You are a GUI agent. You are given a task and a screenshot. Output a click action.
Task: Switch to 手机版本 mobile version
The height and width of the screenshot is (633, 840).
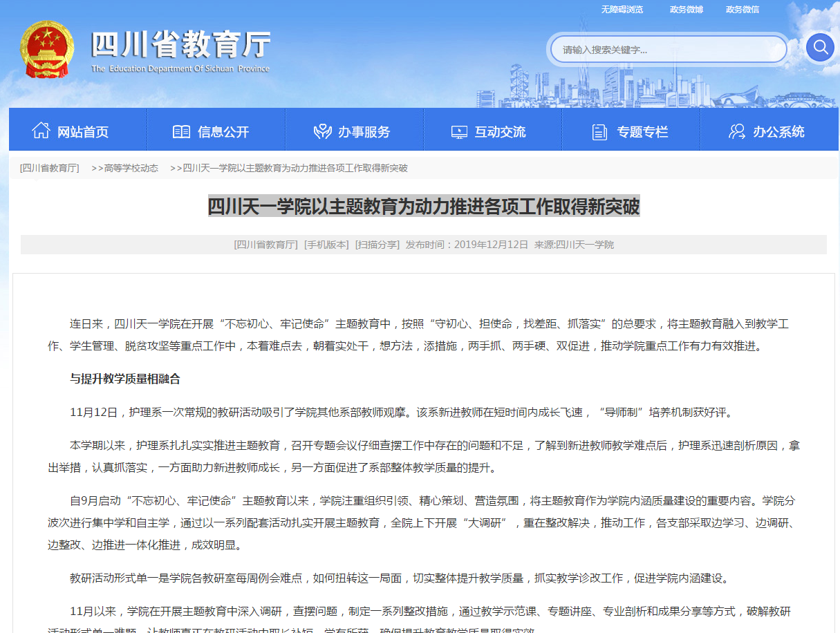(x=326, y=245)
